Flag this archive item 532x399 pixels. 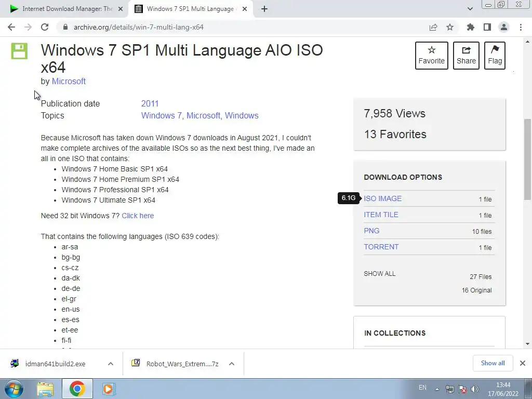tap(495, 56)
